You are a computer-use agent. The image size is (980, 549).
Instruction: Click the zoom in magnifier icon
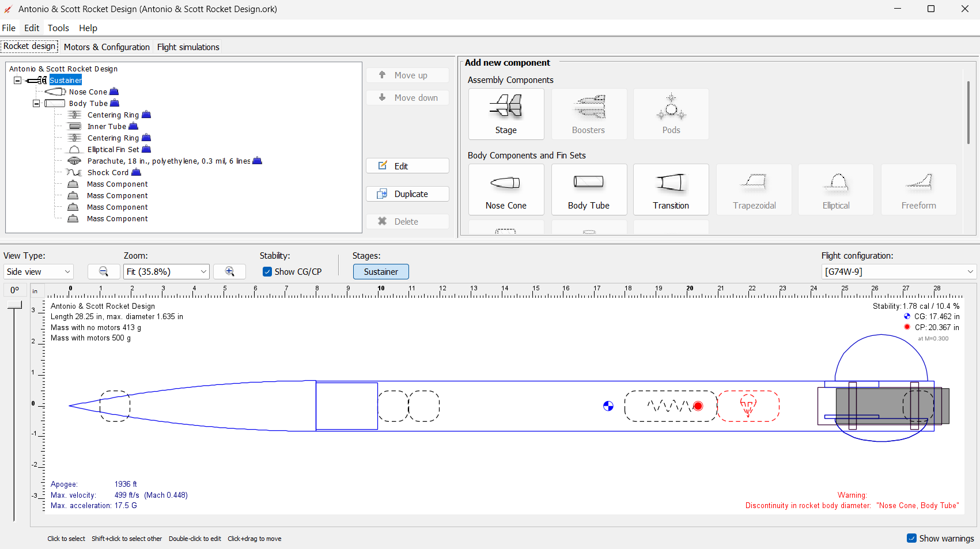click(229, 271)
